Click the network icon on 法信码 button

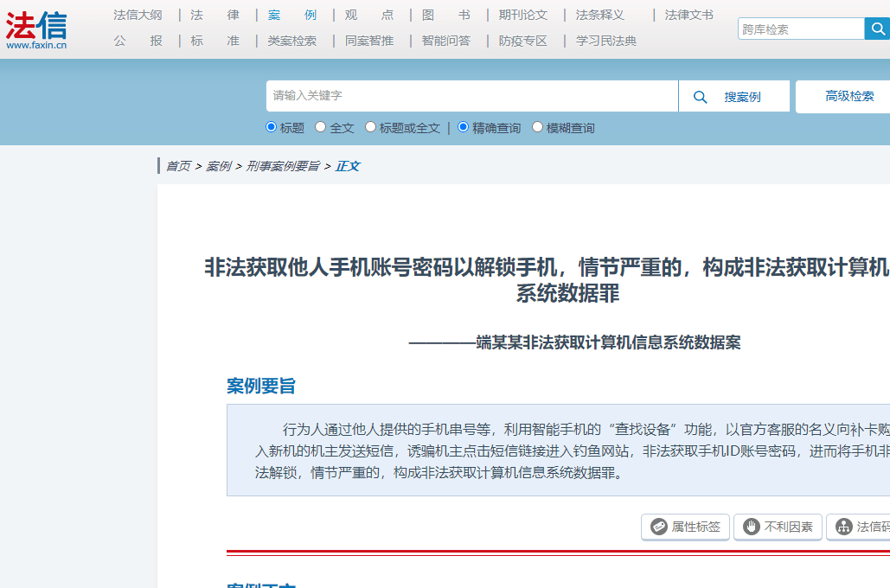[x=845, y=527]
